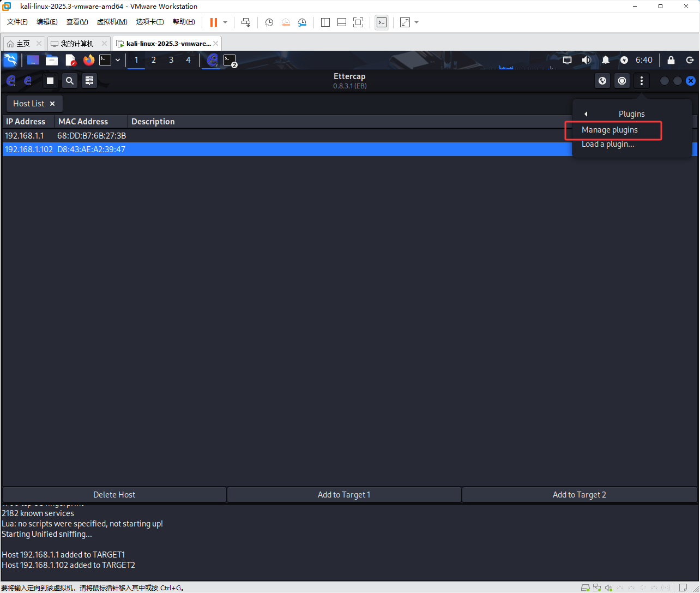Viewport: 700px width, 593px height.
Task: Open the Ettercap three-dot menu
Action: coord(642,81)
